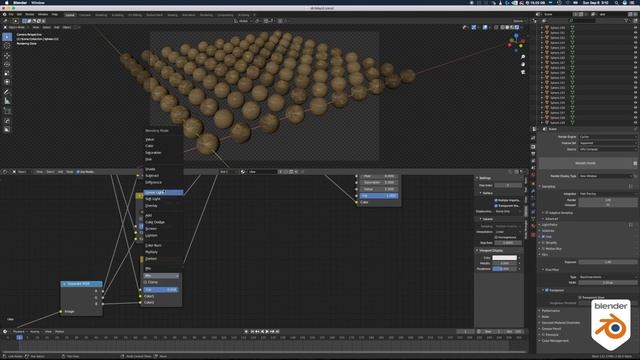Toggle Clamp checkbox on Mix node
640x360 pixels.
coord(145,282)
